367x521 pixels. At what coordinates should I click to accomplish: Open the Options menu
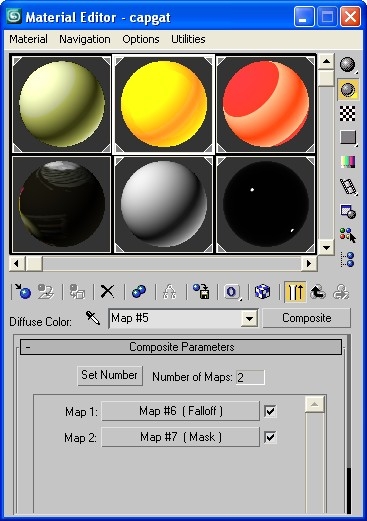pos(141,39)
